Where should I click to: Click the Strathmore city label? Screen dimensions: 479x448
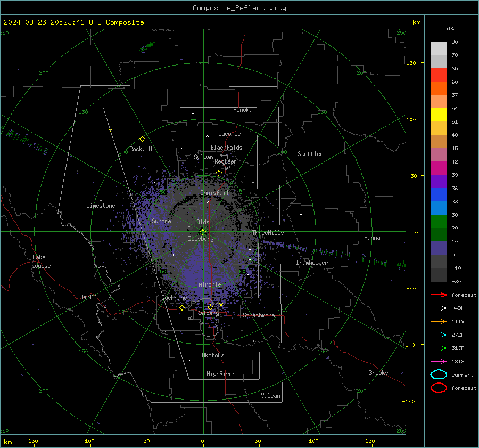click(259, 315)
